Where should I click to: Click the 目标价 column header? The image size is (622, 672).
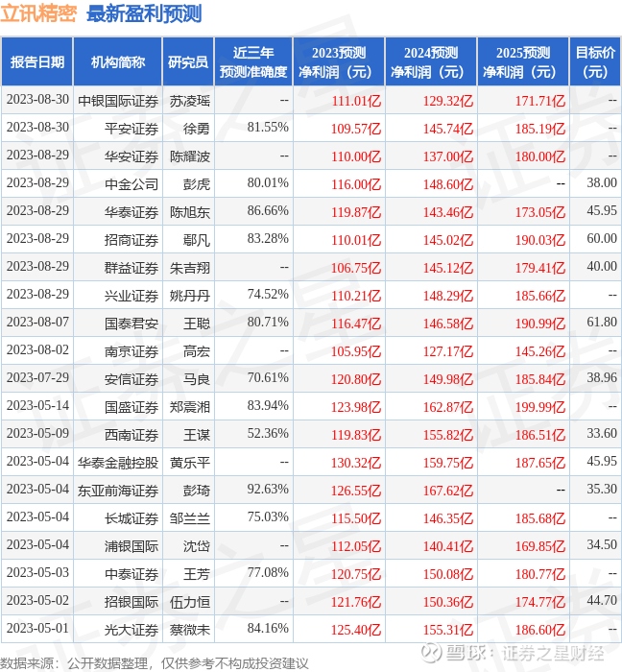click(595, 62)
